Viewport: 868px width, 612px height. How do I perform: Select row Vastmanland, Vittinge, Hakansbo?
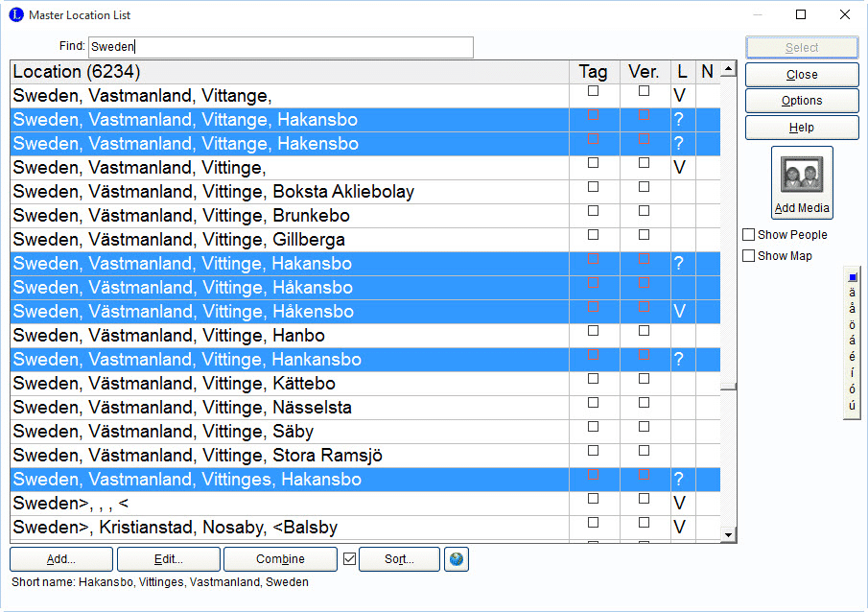point(365,264)
